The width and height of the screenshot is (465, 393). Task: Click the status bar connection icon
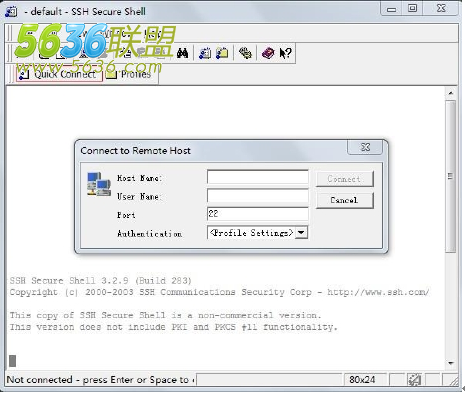pyautogui.click(x=414, y=380)
